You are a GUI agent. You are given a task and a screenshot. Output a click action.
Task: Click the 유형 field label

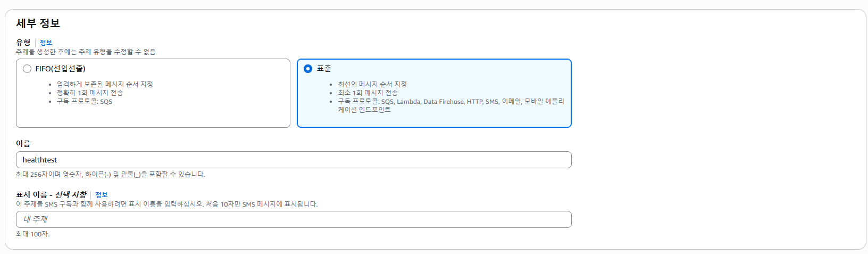click(23, 43)
